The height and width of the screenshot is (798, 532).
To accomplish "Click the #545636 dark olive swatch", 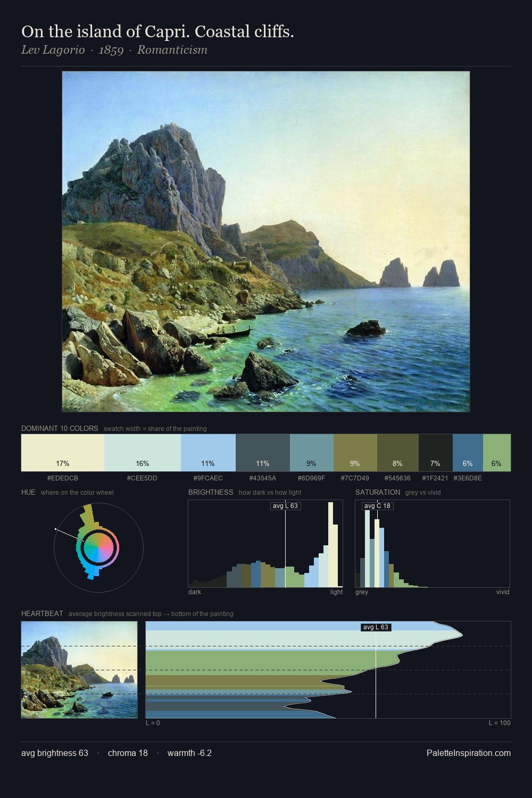I will coord(398,453).
